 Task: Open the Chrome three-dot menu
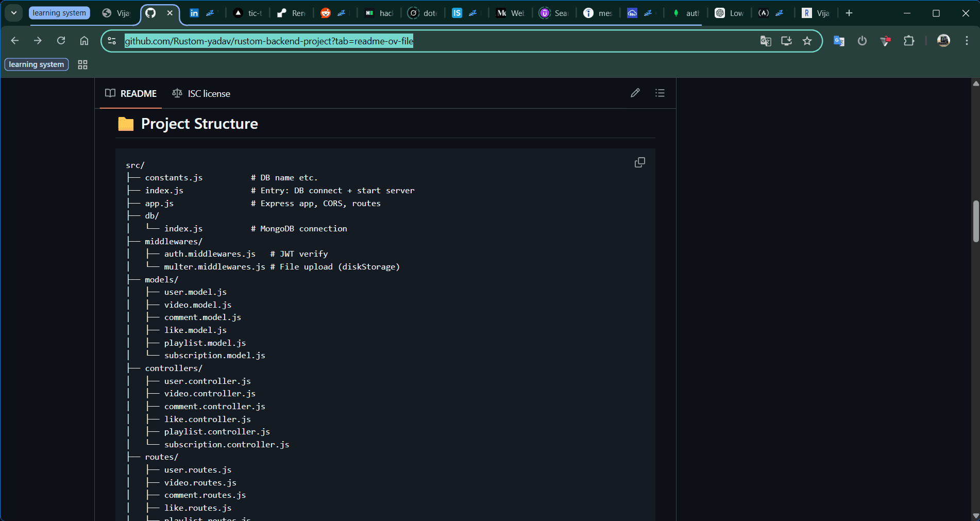point(967,41)
